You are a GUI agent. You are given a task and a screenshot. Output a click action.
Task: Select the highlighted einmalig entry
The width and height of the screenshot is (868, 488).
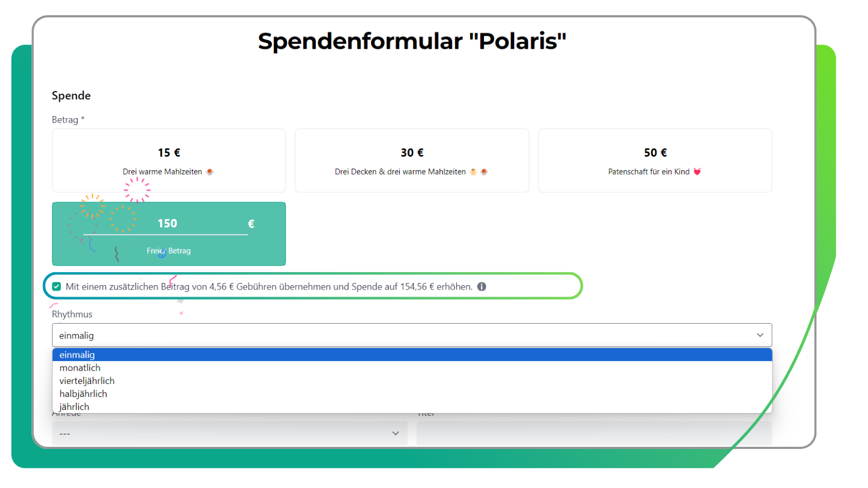coord(78,355)
